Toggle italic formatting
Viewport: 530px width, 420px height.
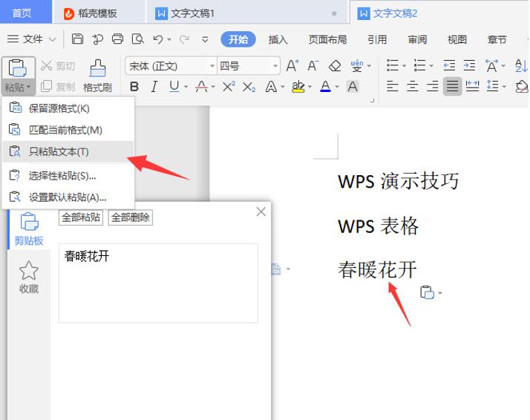[x=154, y=87]
